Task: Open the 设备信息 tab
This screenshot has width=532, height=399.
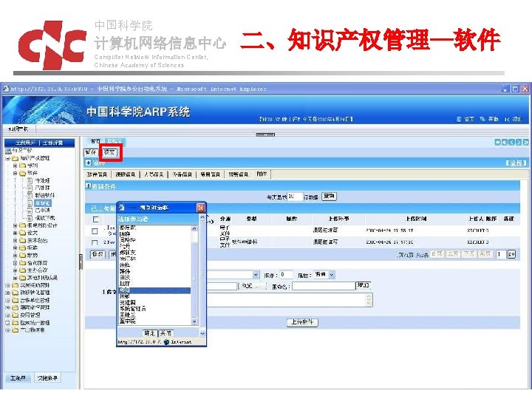Action: 183,174
